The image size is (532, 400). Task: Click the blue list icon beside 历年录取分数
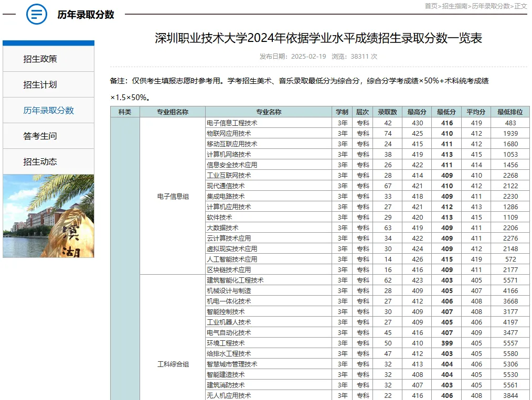coord(37,14)
